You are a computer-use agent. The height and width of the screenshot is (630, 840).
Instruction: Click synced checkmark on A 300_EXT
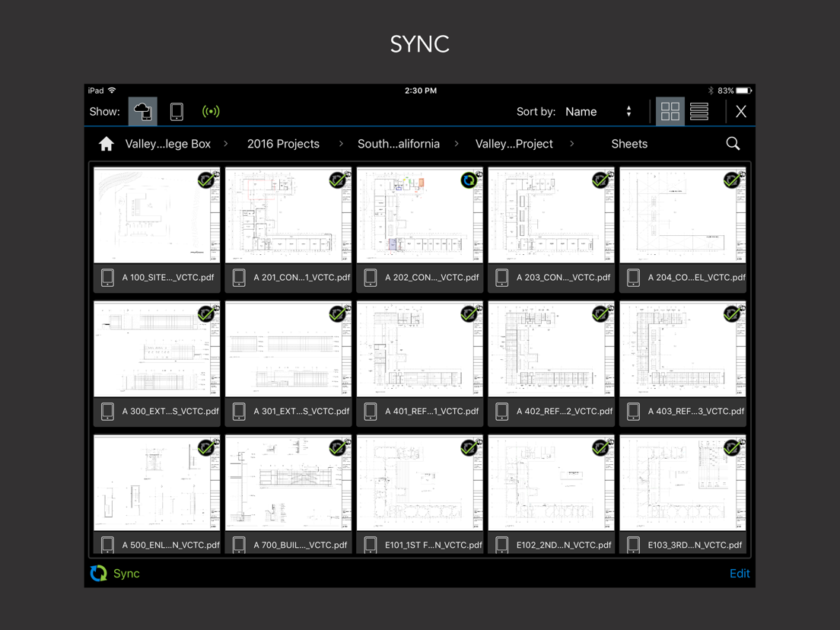coord(206,314)
